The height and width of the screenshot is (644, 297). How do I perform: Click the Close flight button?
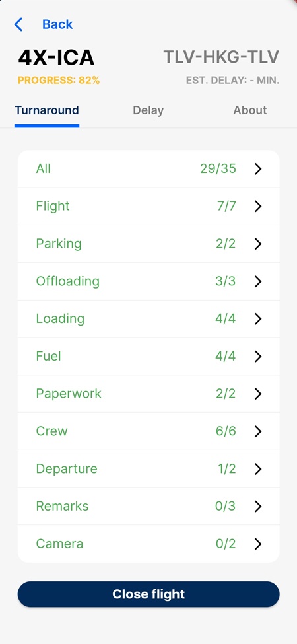[x=148, y=594]
